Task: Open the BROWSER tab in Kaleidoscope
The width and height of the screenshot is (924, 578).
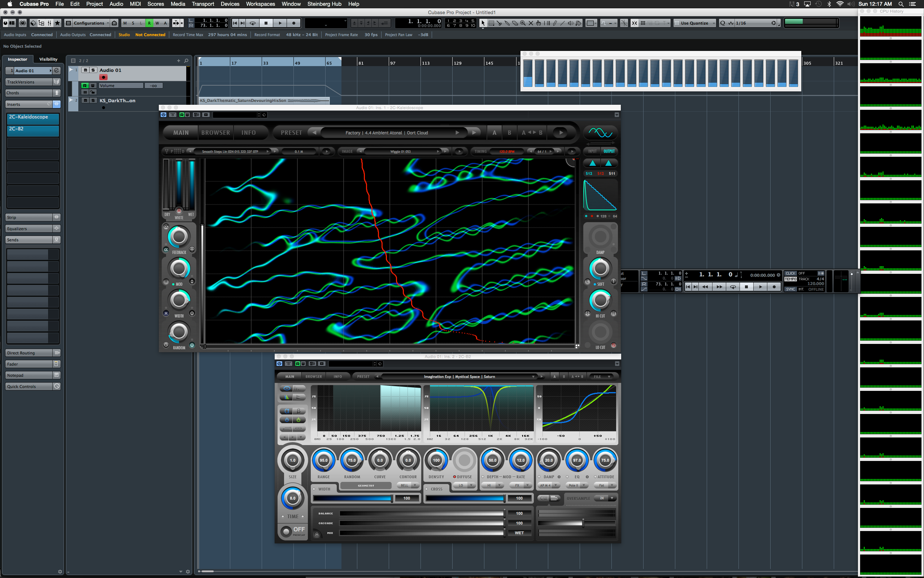Action: [x=216, y=133]
